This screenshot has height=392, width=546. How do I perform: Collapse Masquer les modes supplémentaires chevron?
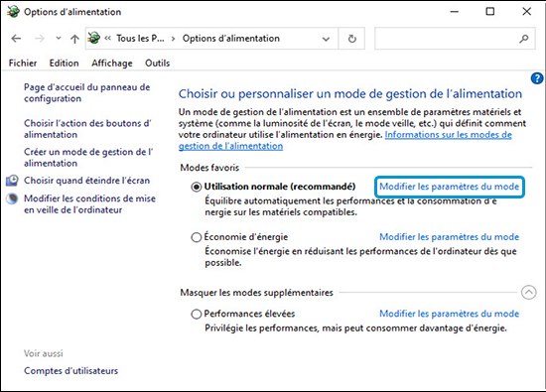click(528, 293)
